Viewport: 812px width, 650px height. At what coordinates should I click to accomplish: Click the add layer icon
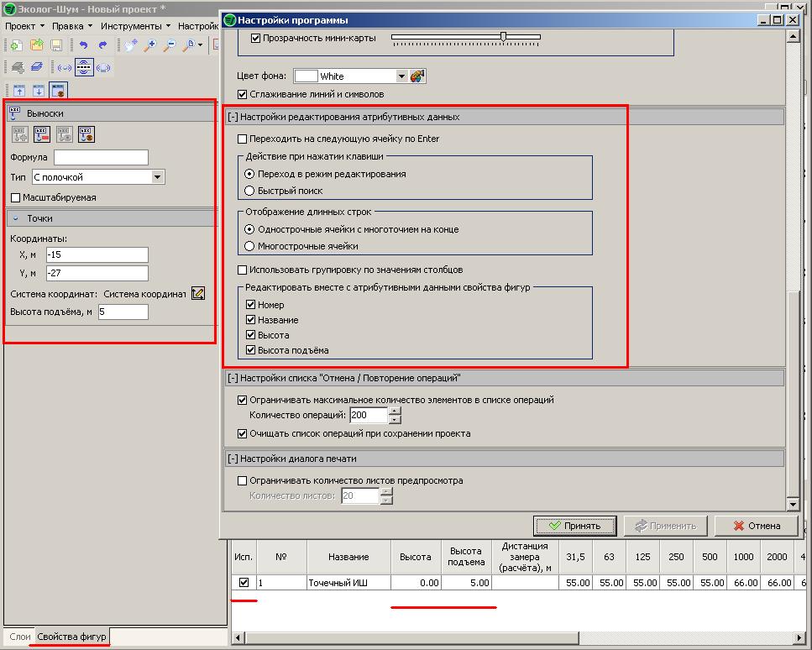(x=17, y=67)
